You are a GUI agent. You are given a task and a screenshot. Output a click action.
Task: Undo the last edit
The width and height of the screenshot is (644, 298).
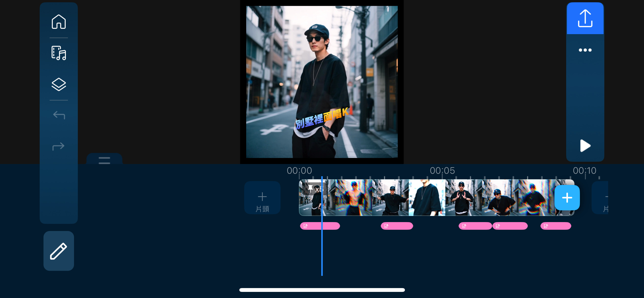click(59, 115)
